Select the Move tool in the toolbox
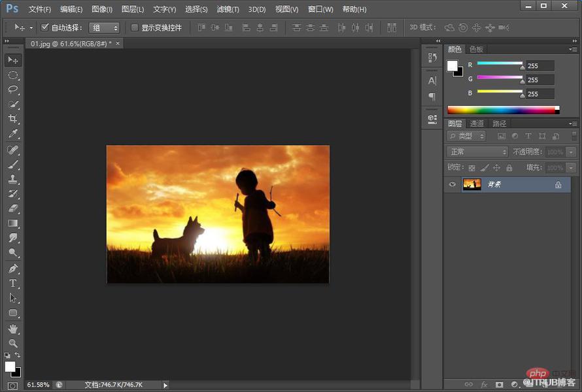Viewport: 582px width, 392px height. point(13,60)
